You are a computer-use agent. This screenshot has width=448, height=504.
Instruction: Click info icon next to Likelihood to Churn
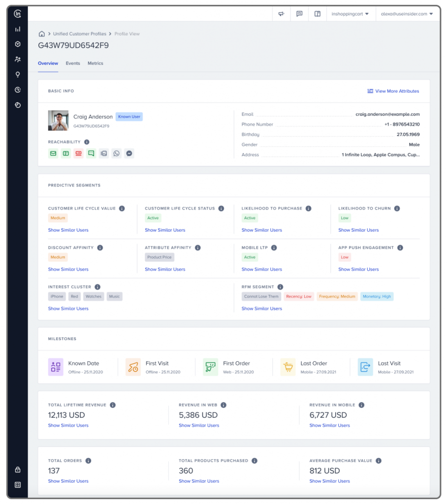[x=397, y=209]
